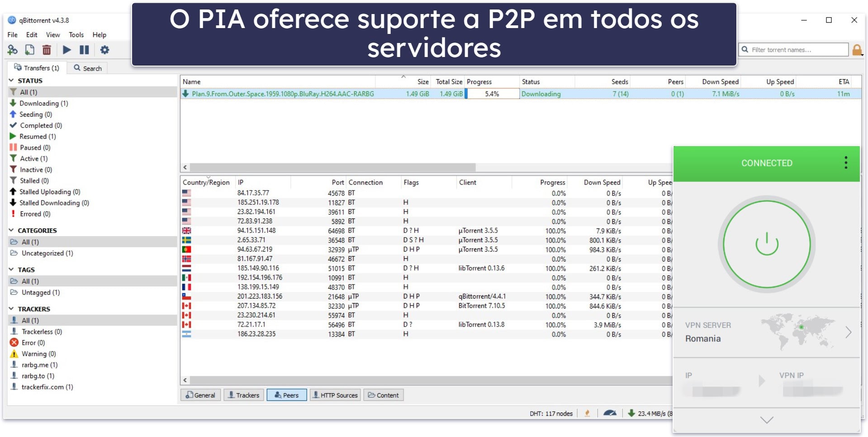868x437 pixels.
Task: Sort peers by Country/Region column
Action: point(207,182)
